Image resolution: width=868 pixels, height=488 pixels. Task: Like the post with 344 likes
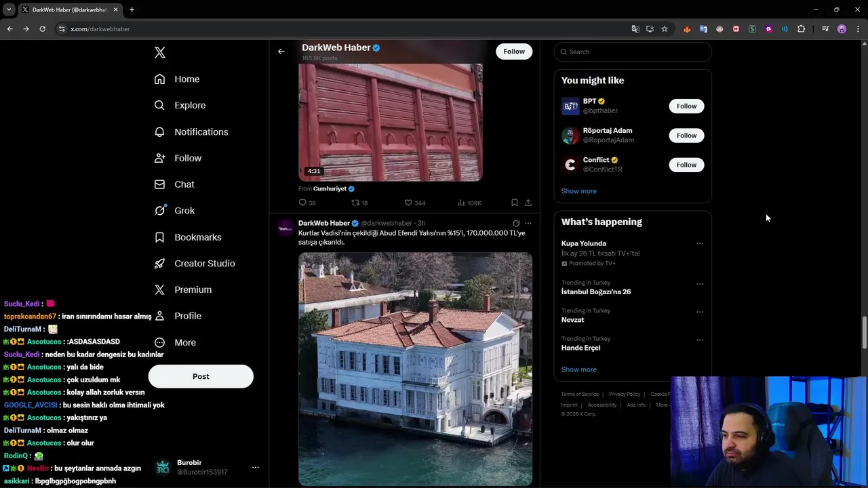[408, 203]
